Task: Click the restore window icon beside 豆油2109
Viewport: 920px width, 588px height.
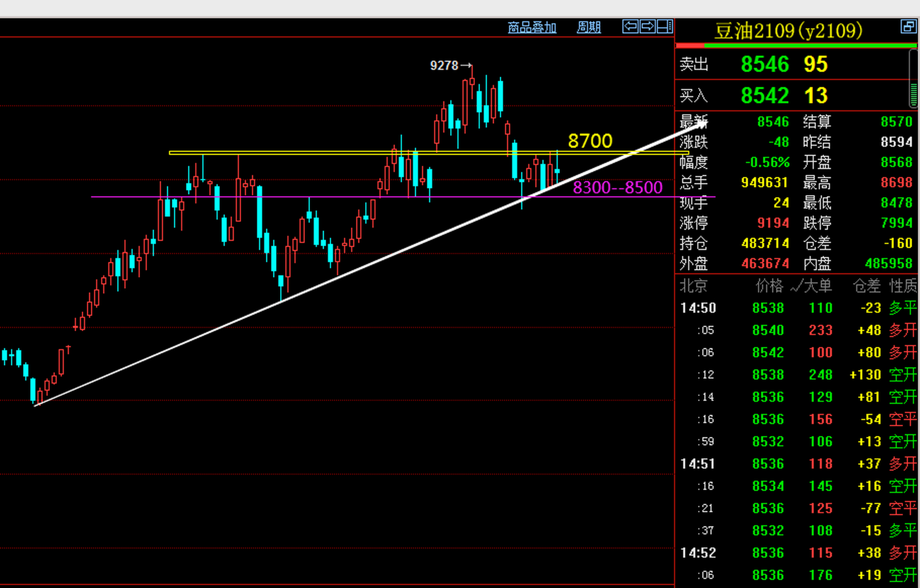Action: click(908, 27)
